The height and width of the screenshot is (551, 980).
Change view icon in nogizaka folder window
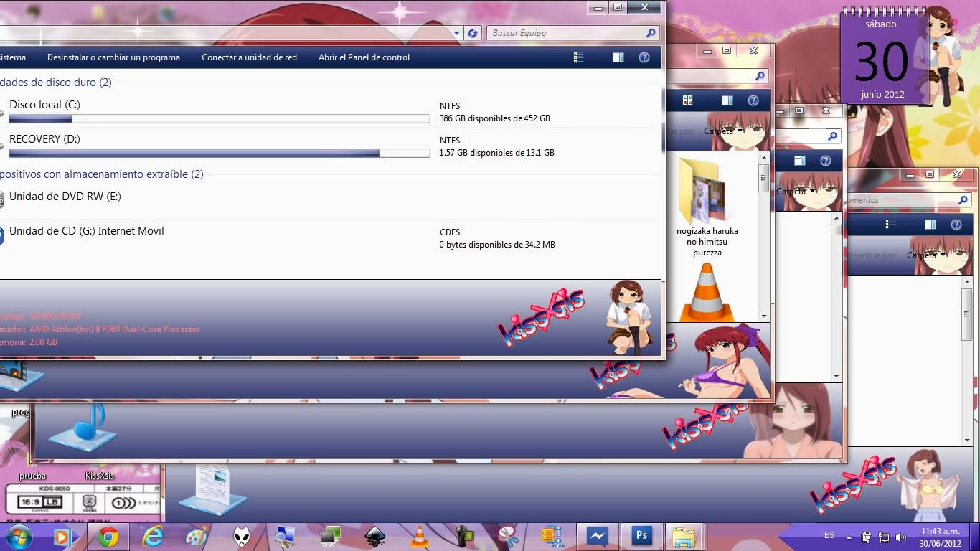point(687,100)
